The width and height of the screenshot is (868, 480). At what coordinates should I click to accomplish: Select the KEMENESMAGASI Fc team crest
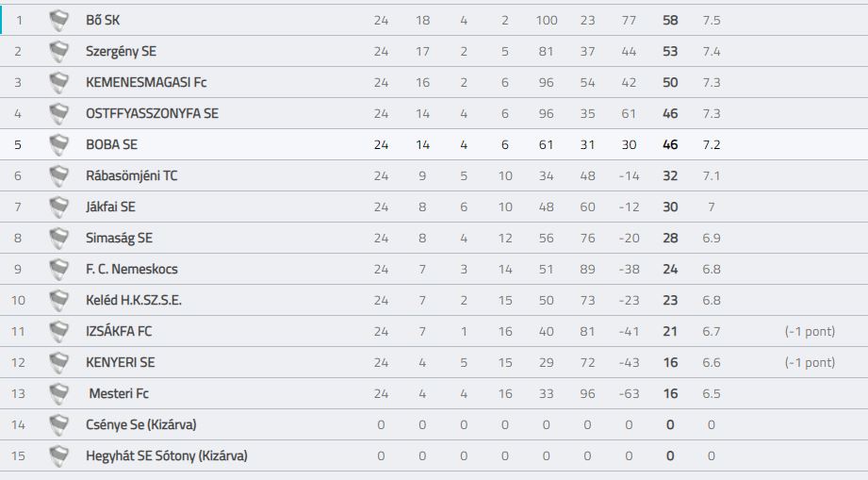tap(58, 82)
